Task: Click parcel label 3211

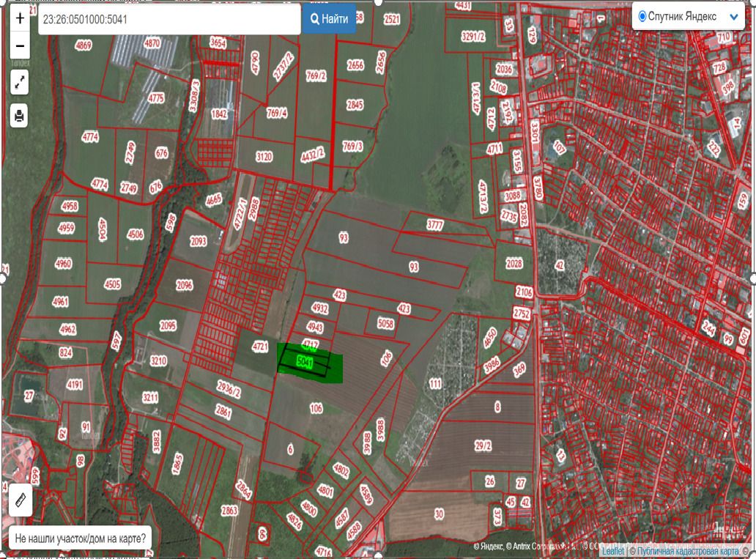Action: (150, 397)
